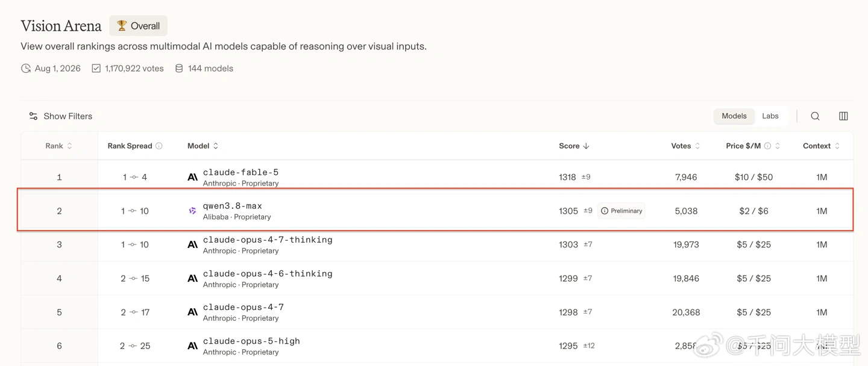Viewport: 868px width, 366px height.
Task: Sort table by Model column arrows
Action: (216, 146)
